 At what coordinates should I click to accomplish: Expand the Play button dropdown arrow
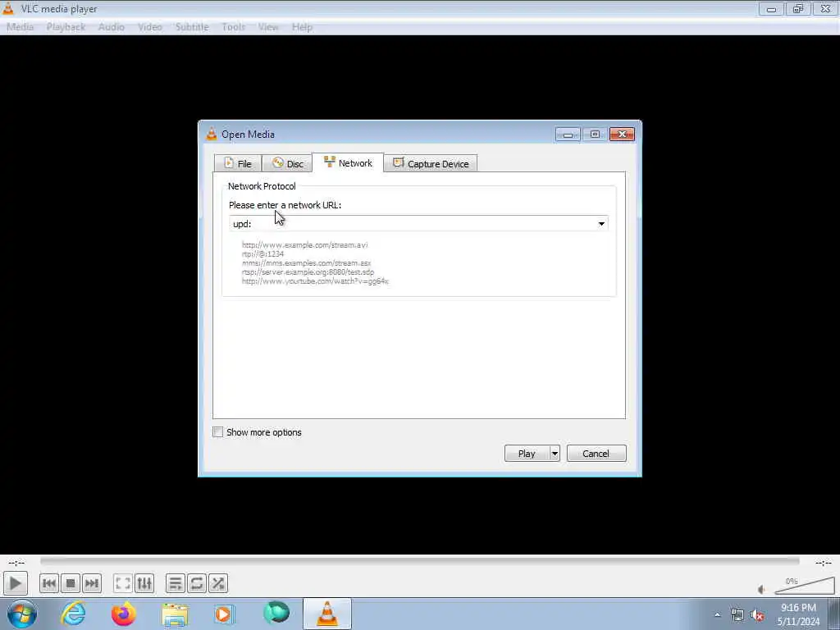pos(555,454)
